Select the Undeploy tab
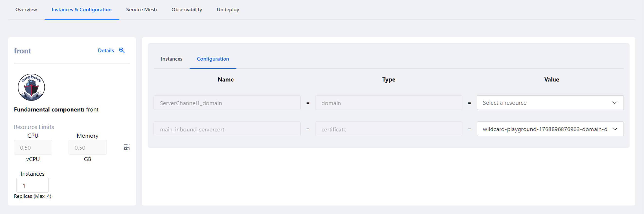 point(227,9)
